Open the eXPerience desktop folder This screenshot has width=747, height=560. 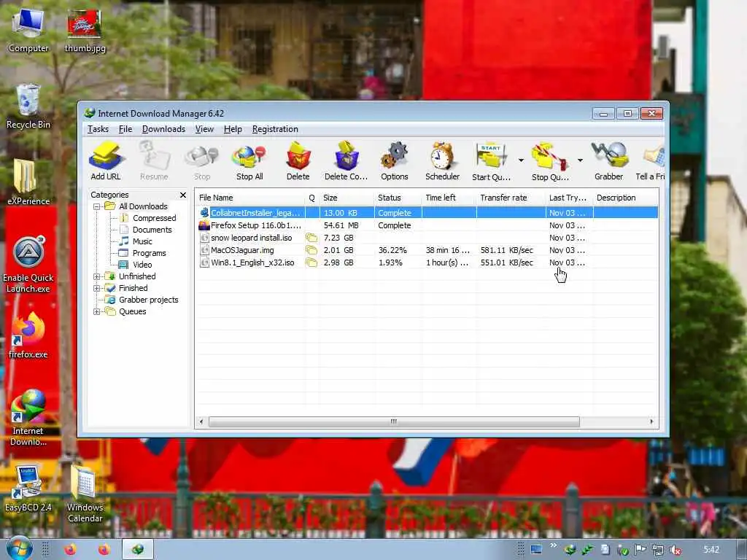pyautogui.click(x=28, y=182)
